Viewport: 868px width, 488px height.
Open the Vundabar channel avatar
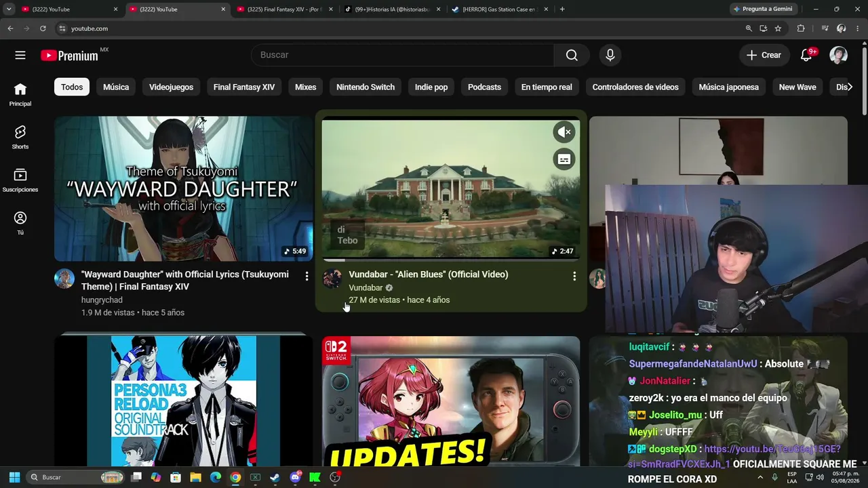click(x=332, y=279)
